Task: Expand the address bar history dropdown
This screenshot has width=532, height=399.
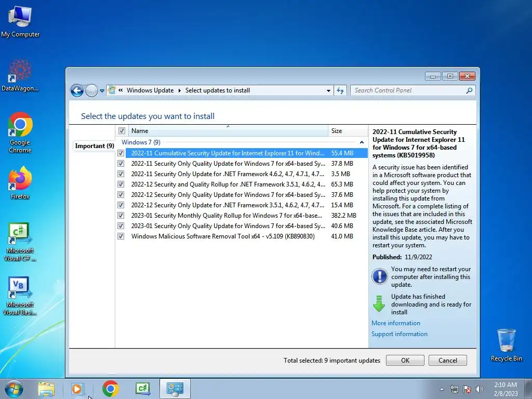Action: click(328, 90)
